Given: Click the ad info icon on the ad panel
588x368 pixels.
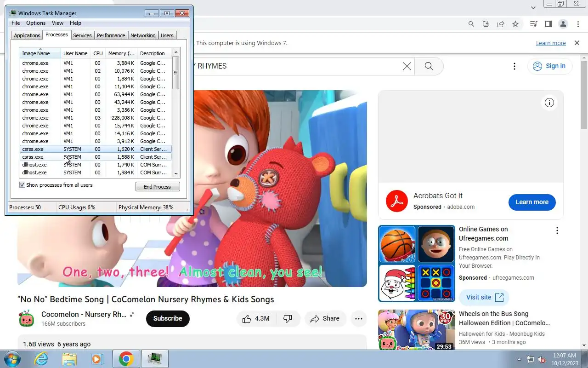Looking at the screenshot, I should [x=549, y=103].
